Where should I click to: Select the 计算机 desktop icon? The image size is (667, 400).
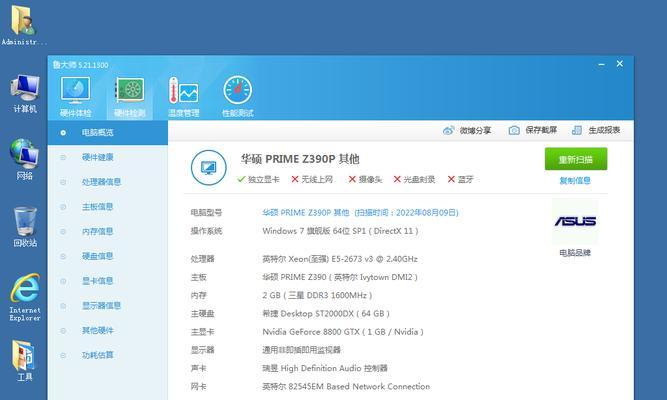click(x=25, y=94)
